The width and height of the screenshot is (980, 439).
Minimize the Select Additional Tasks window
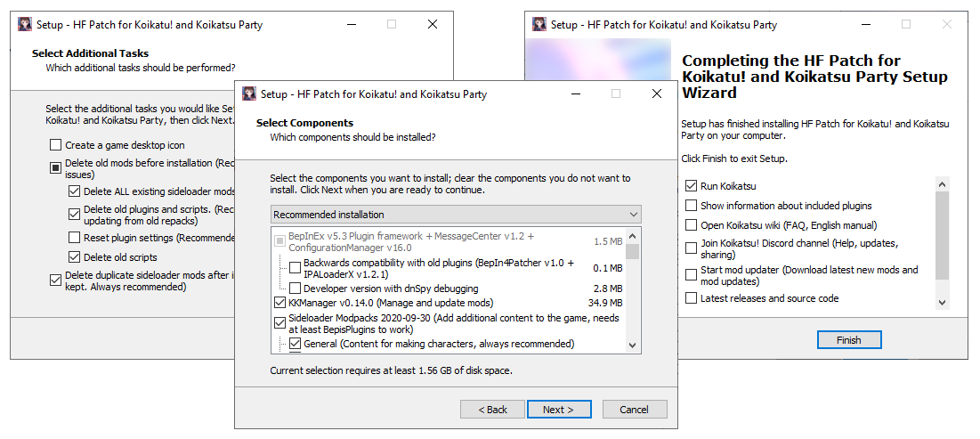[x=351, y=24]
